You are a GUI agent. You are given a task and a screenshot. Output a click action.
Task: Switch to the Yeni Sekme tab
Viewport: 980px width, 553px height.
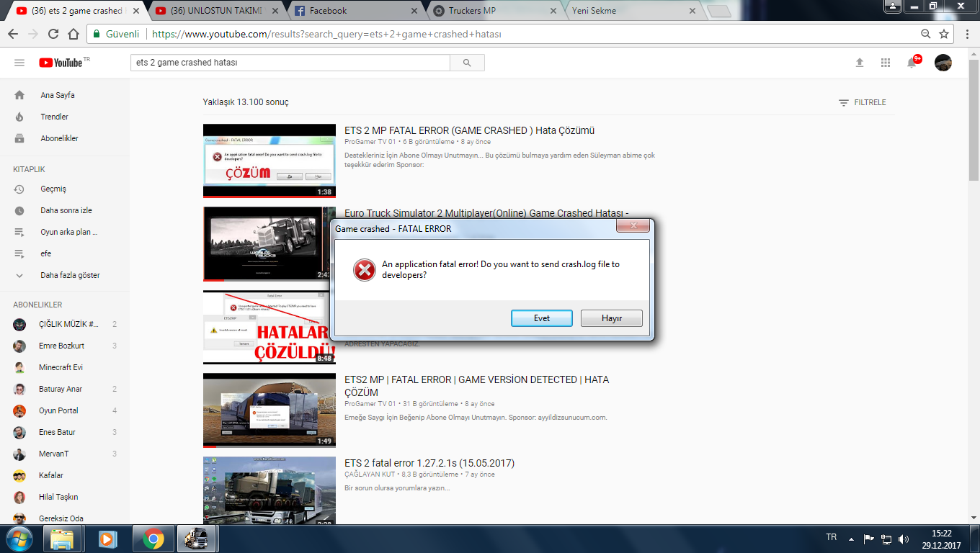[633, 11]
